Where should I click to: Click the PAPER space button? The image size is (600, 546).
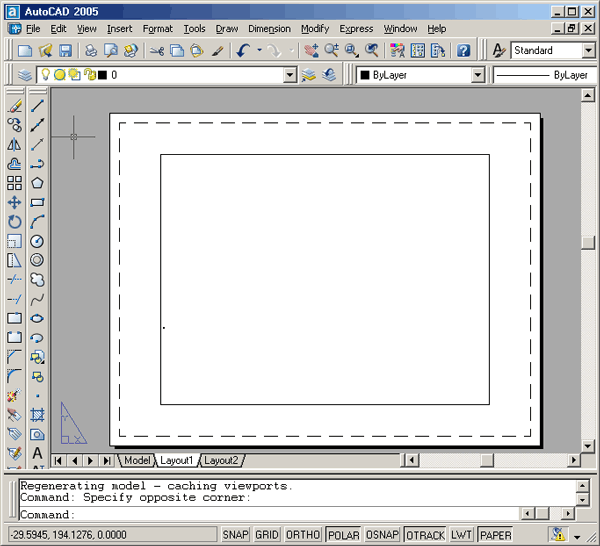pos(496,535)
